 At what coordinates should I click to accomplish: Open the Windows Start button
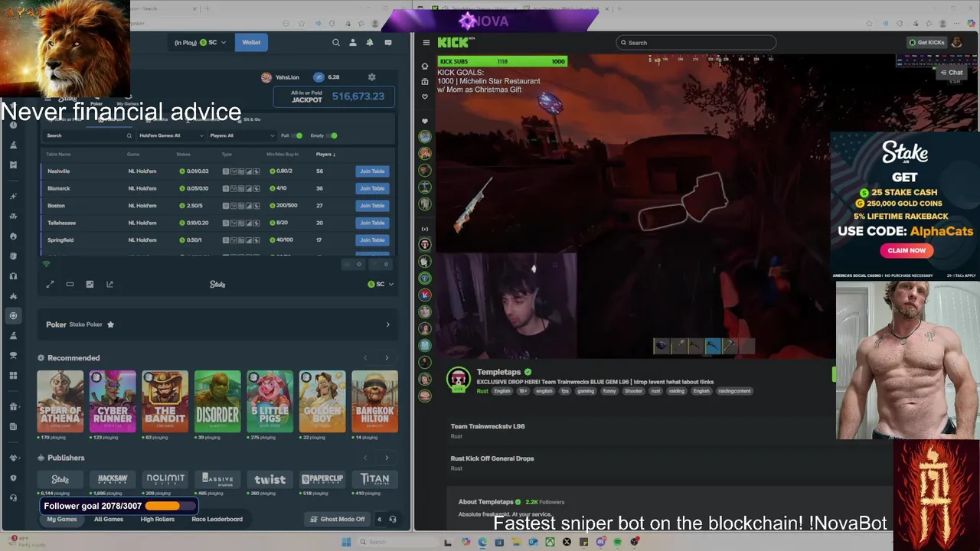346,543
